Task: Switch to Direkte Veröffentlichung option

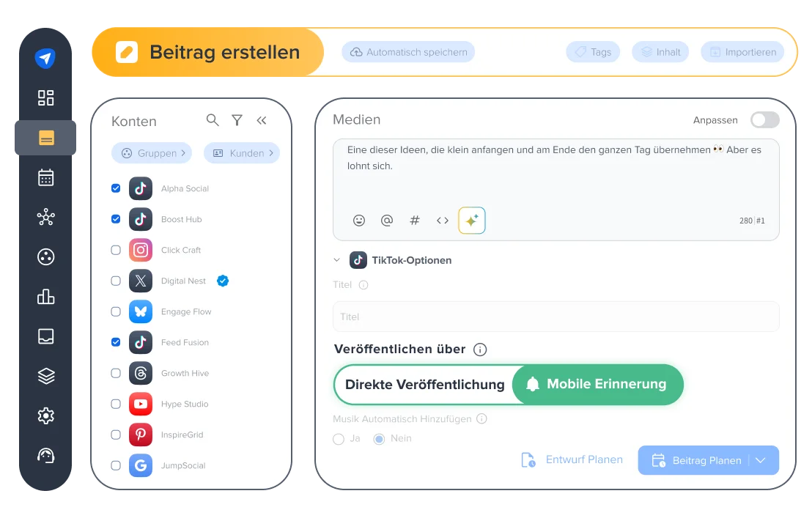Action: 424,384
